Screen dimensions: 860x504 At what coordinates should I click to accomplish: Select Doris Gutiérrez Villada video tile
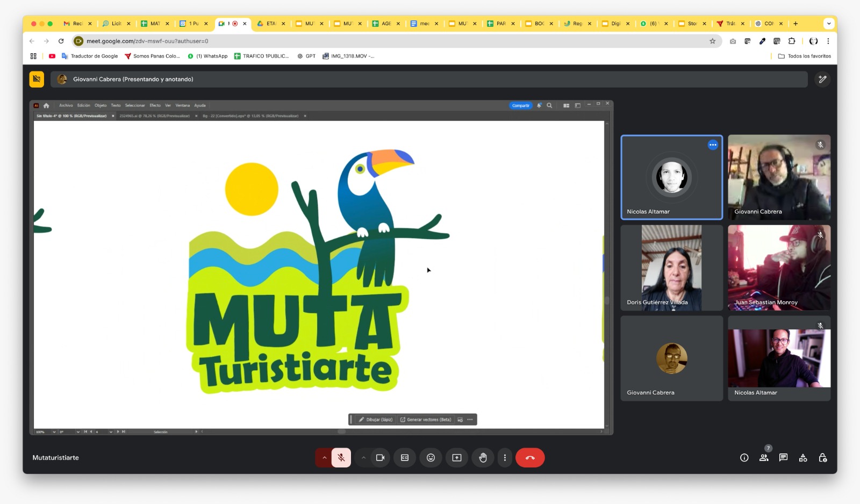click(671, 268)
